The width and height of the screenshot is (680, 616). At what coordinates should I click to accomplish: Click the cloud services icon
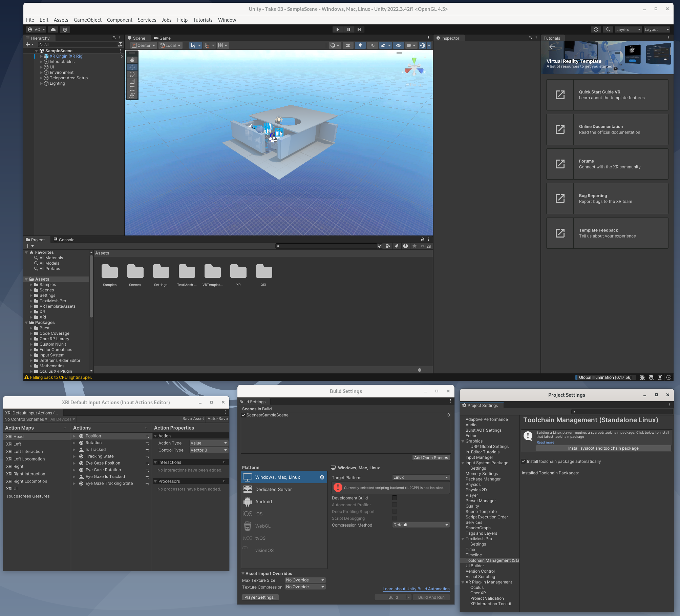click(53, 29)
